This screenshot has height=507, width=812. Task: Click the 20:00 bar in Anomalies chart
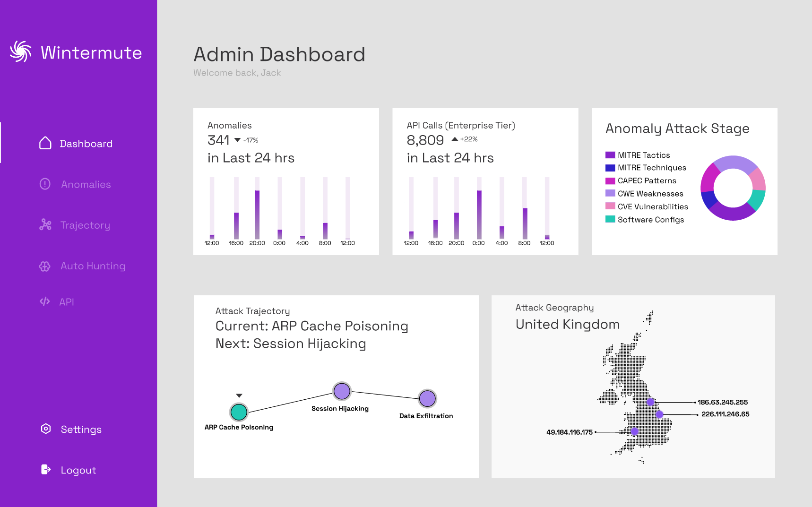pyautogui.click(x=257, y=215)
